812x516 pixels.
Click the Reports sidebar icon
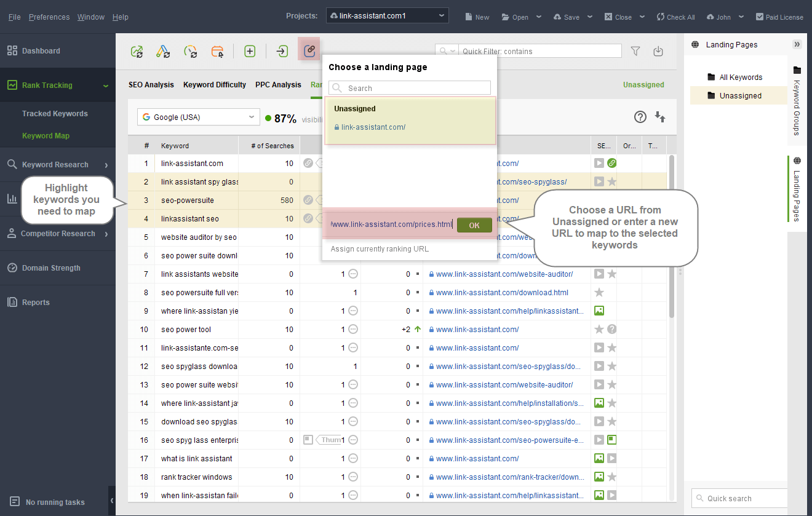pyautogui.click(x=12, y=302)
